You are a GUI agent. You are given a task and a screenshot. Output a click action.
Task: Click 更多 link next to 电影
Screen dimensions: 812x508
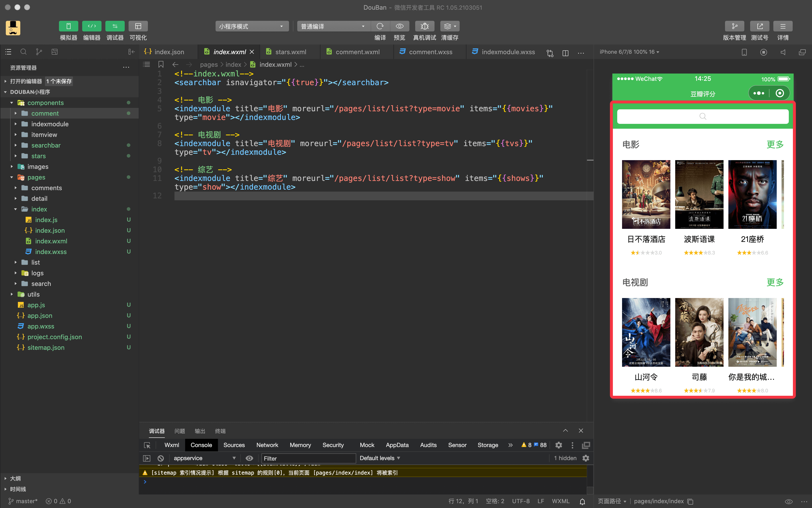pyautogui.click(x=775, y=144)
